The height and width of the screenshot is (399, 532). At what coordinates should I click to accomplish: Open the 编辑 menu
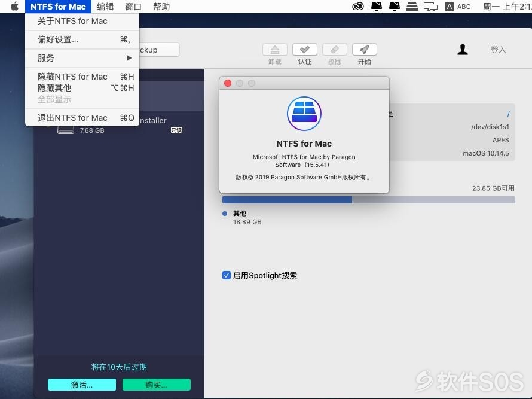point(105,7)
